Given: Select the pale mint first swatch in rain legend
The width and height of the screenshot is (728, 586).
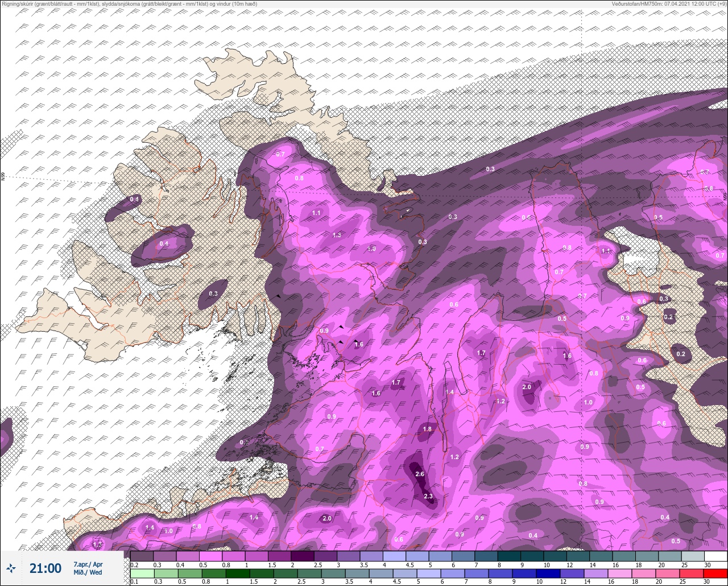Looking at the screenshot, I should click(142, 573).
